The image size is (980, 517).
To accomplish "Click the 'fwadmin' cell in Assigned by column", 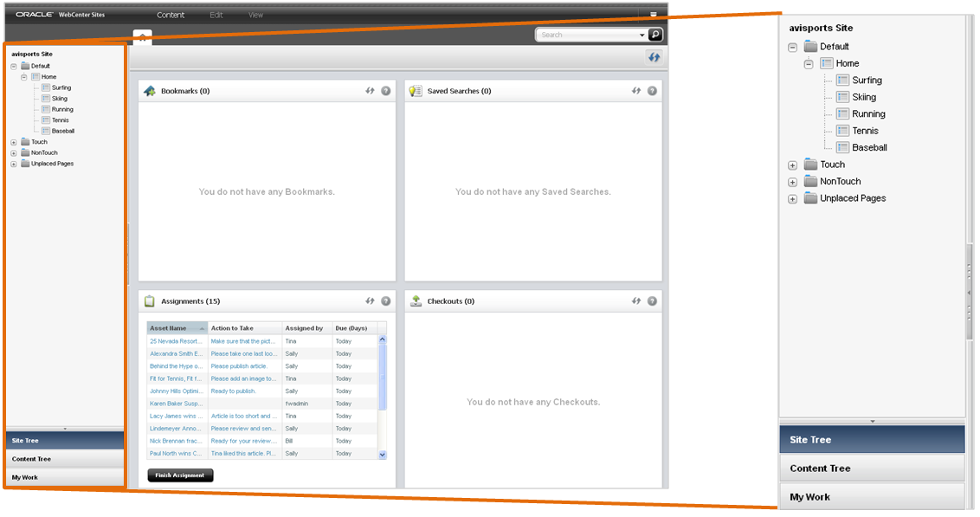I will pos(297,404).
